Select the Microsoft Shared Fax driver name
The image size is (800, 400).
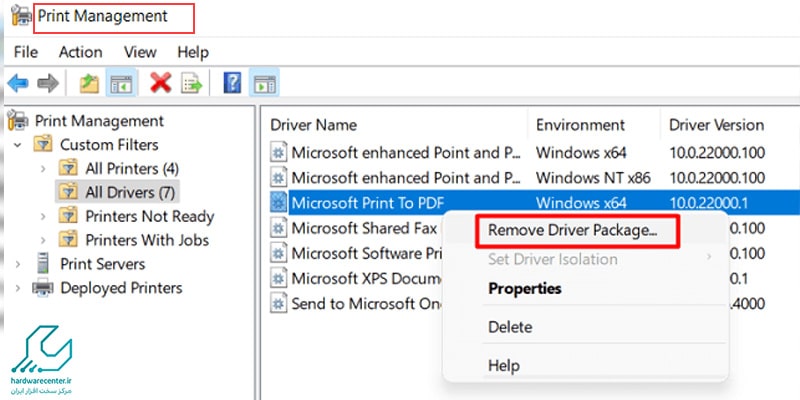coord(364,228)
